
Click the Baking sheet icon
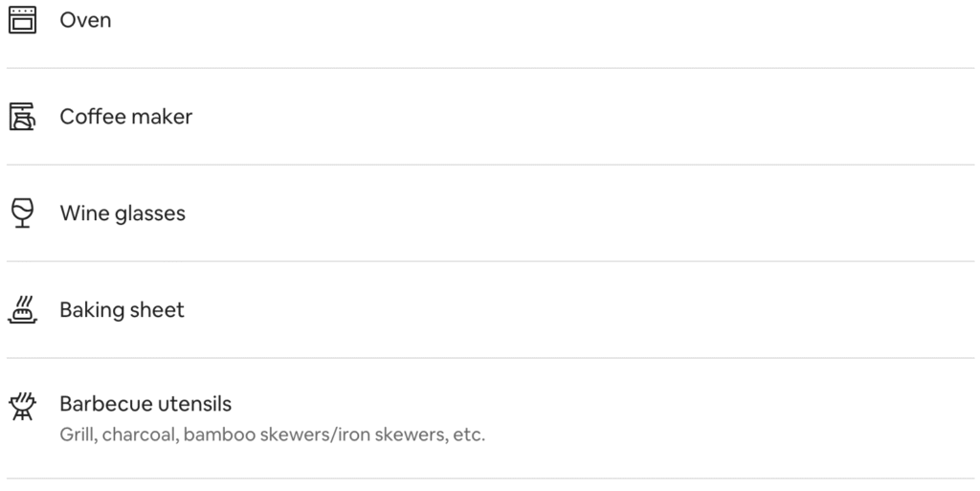click(x=23, y=310)
